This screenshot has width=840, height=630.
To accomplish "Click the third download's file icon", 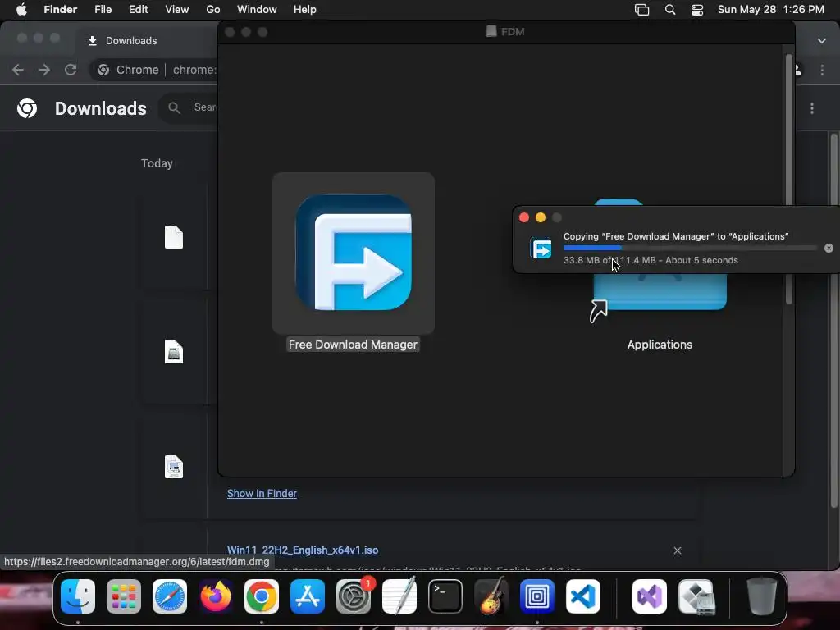I will (x=174, y=467).
